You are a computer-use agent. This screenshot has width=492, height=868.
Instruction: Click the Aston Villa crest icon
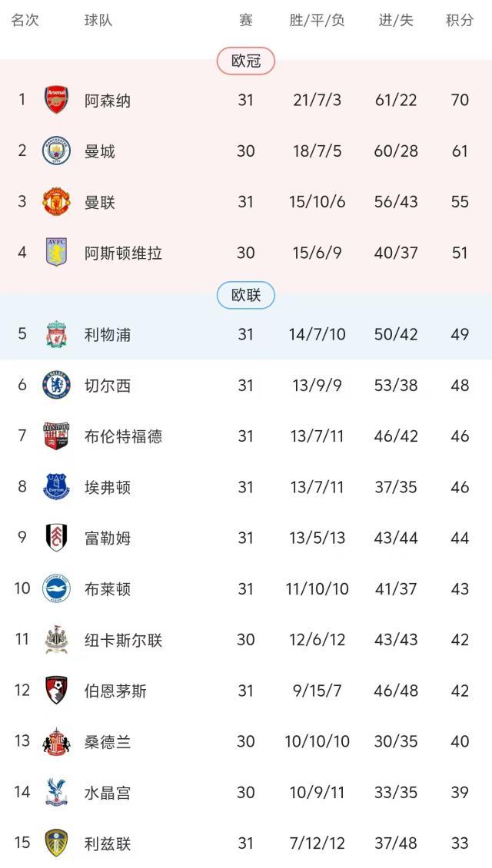56,253
